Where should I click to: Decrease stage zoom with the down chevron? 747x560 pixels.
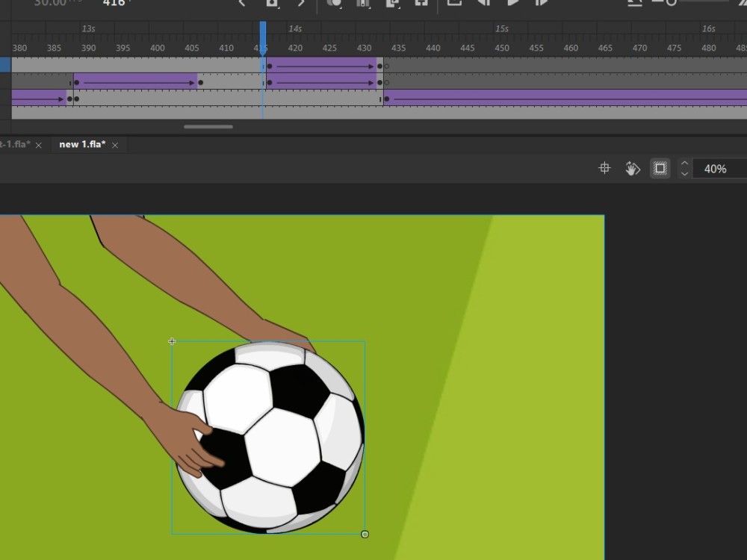tap(684, 174)
